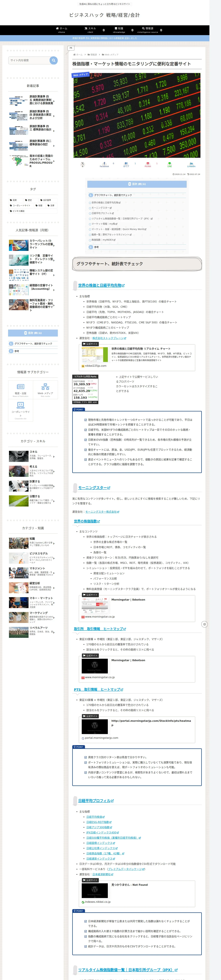
Task: Share the article on LinkedIn
Action: coord(191,164)
